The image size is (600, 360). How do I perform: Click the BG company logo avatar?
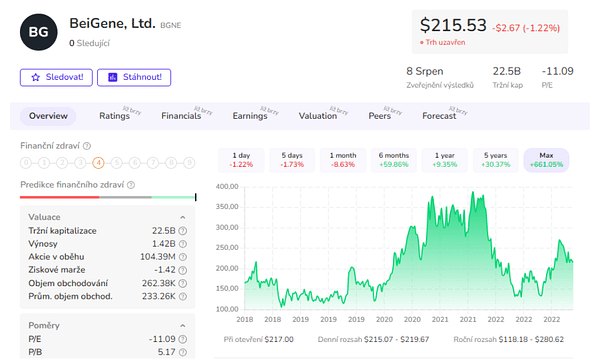tap(39, 32)
